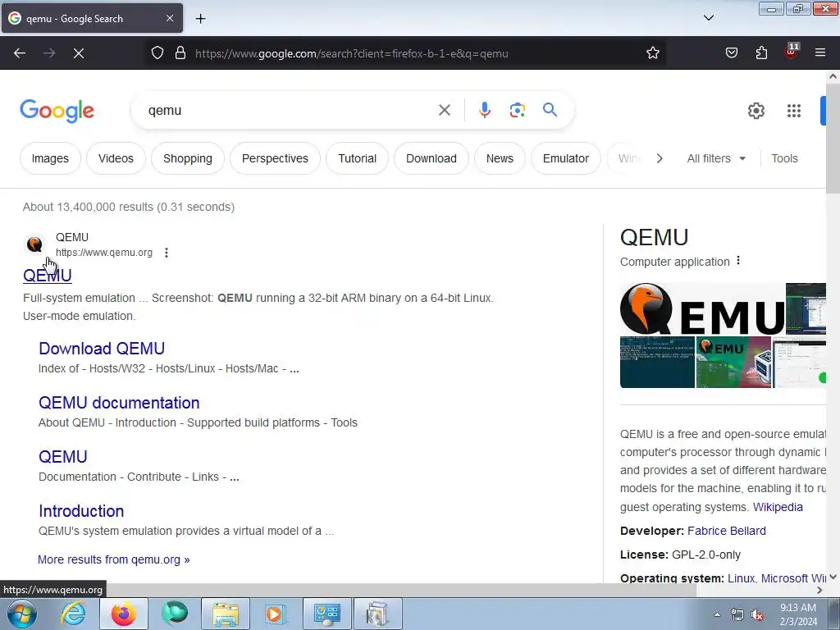Open dark terminal QEMU thumbnail
This screenshot has height=630, width=840.
pos(657,362)
